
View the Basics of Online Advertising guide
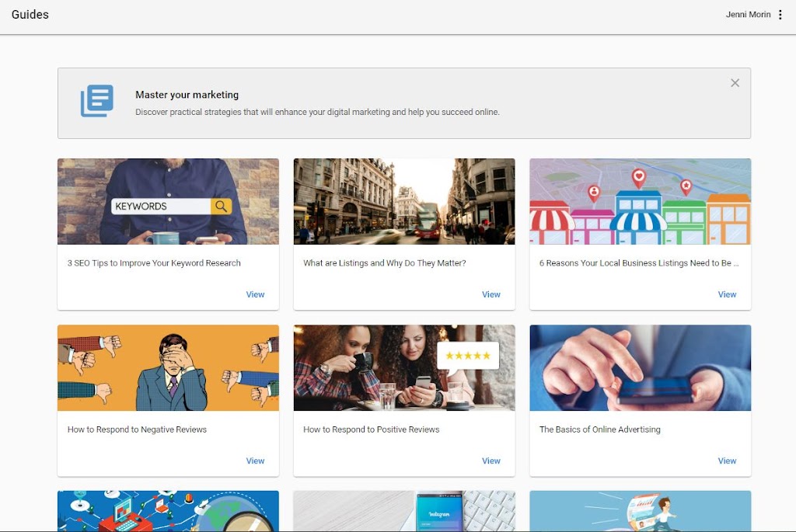click(x=727, y=461)
